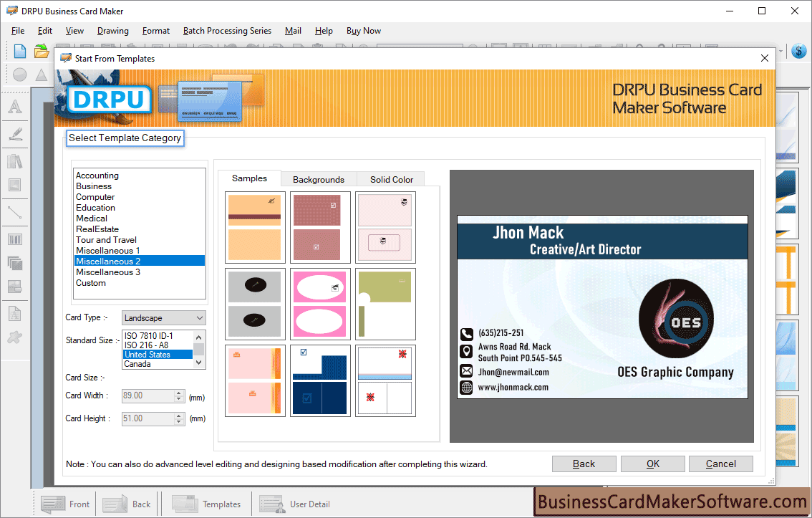Switch to the Front card side
812x518 pixels.
pos(66,504)
